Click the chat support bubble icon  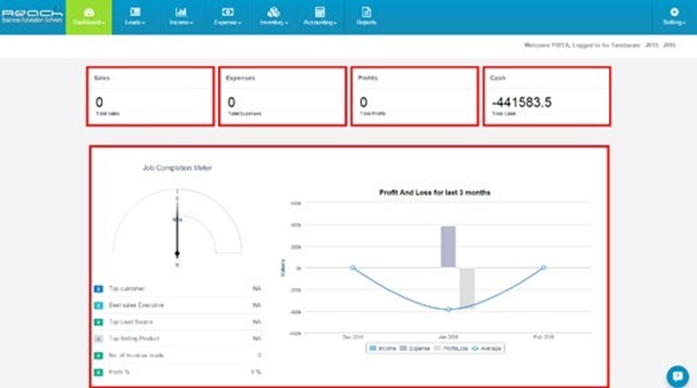click(677, 376)
